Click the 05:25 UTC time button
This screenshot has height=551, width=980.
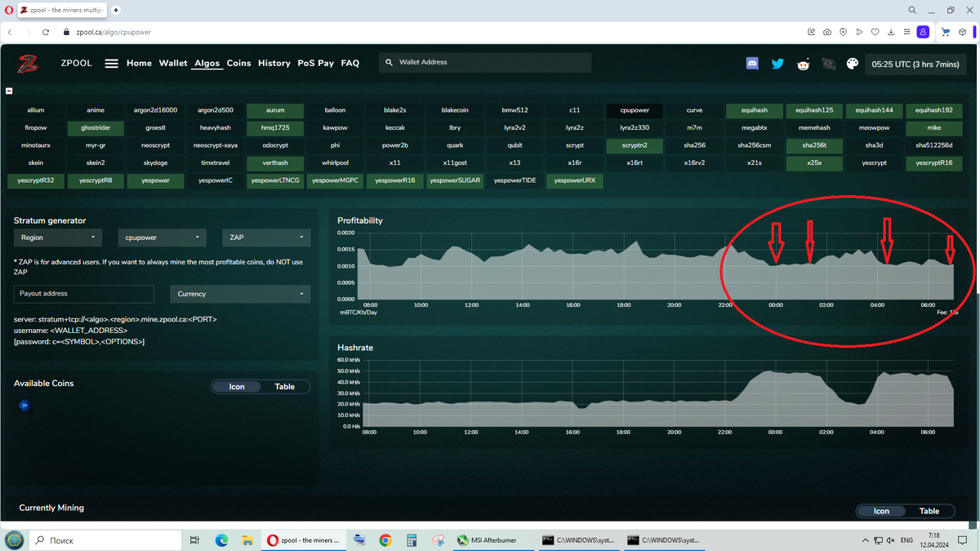click(x=915, y=64)
